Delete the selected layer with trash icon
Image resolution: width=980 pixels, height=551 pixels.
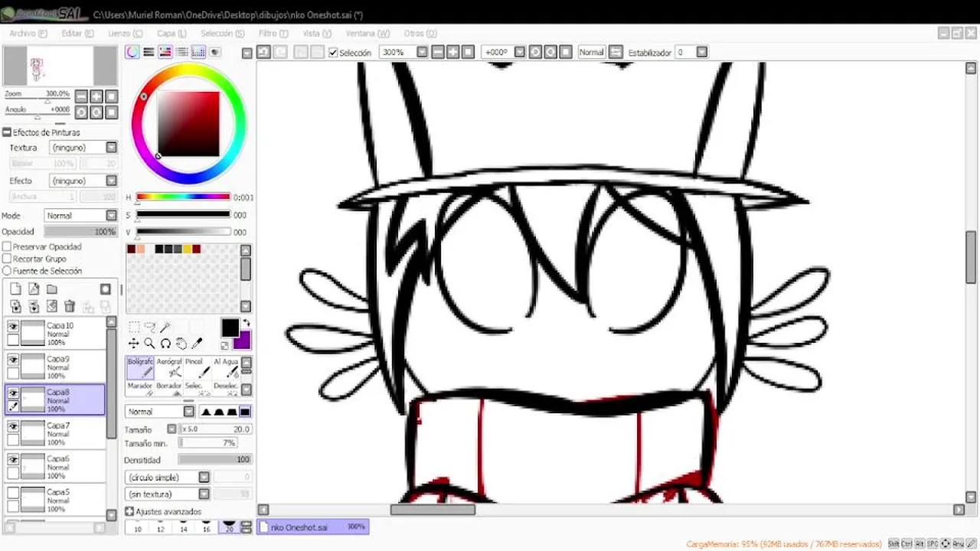click(x=70, y=307)
